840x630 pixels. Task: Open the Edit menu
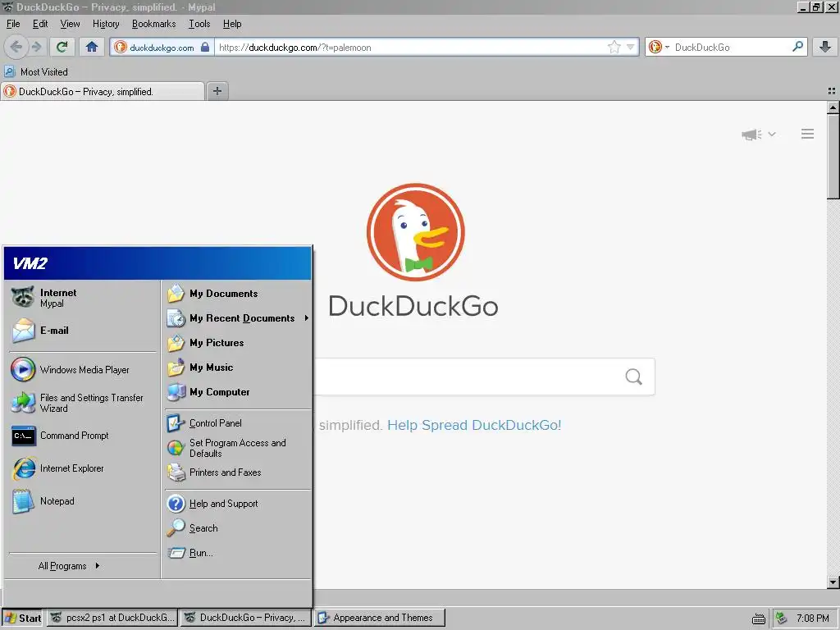40,24
